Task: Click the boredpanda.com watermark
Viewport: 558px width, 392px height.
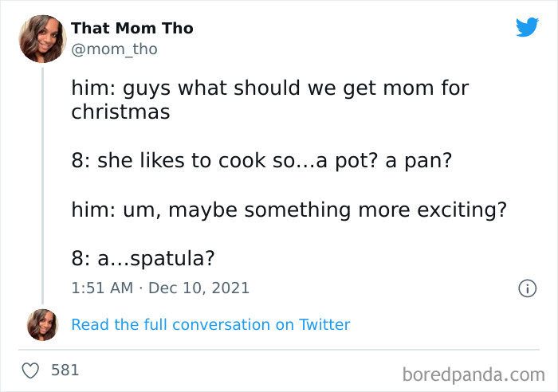Action: coord(473,373)
